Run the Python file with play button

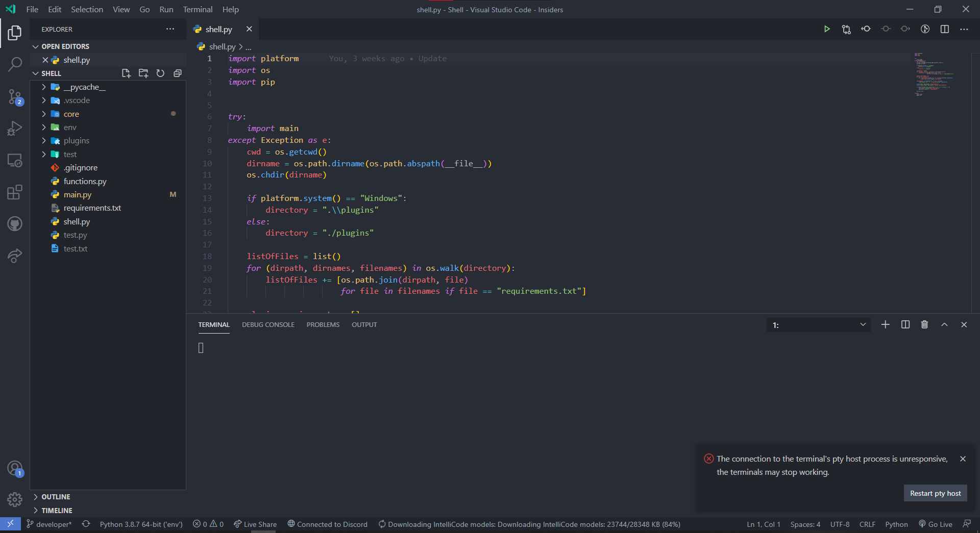pos(826,29)
